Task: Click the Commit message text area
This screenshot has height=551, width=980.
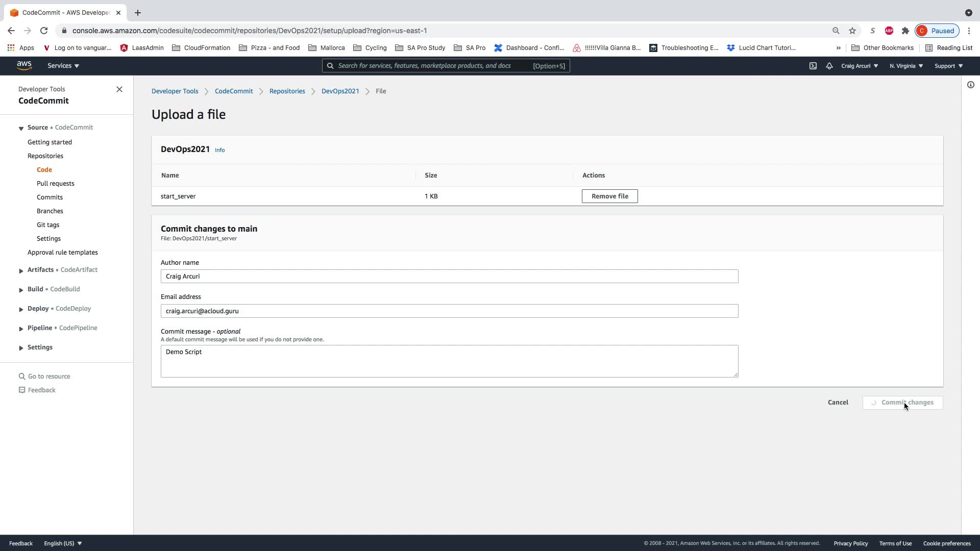Action: click(449, 361)
